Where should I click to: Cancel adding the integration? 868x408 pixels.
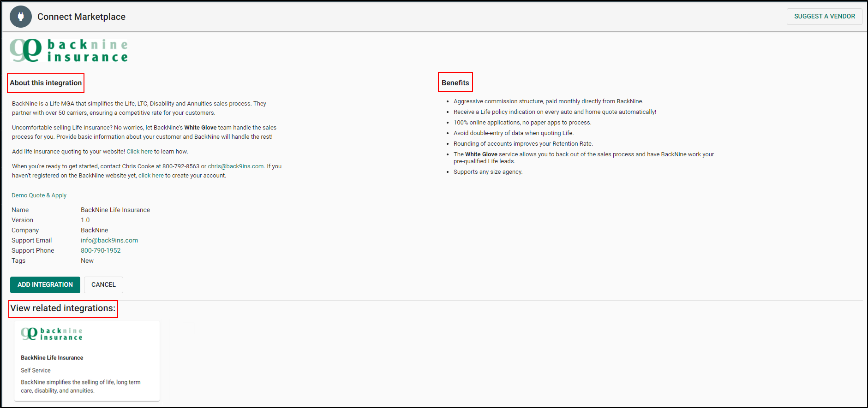click(103, 285)
